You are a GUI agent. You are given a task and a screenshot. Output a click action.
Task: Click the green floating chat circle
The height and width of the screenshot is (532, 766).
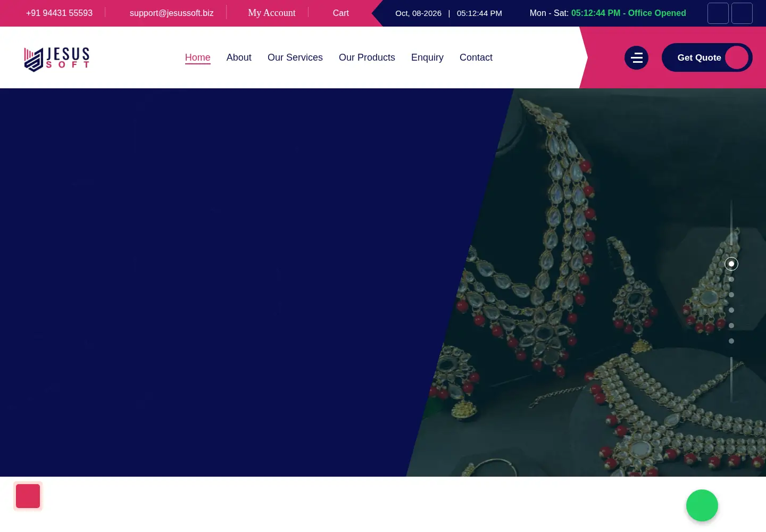click(x=702, y=505)
